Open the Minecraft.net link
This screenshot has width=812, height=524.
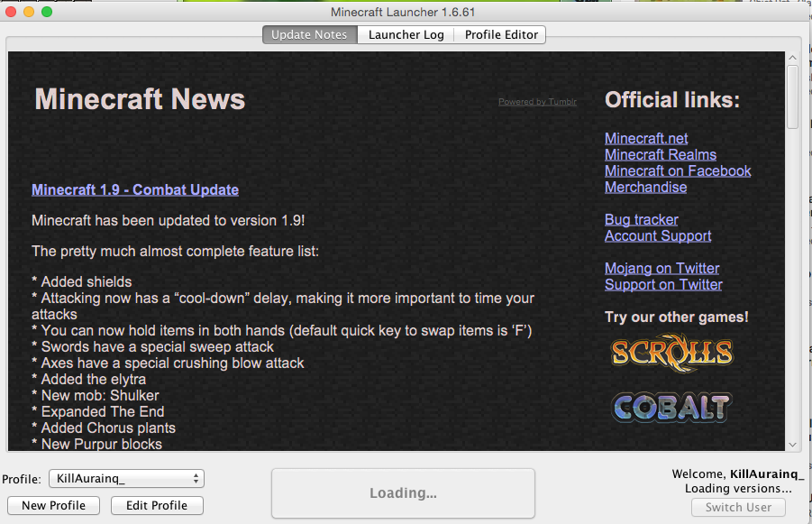(x=646, y=138)
